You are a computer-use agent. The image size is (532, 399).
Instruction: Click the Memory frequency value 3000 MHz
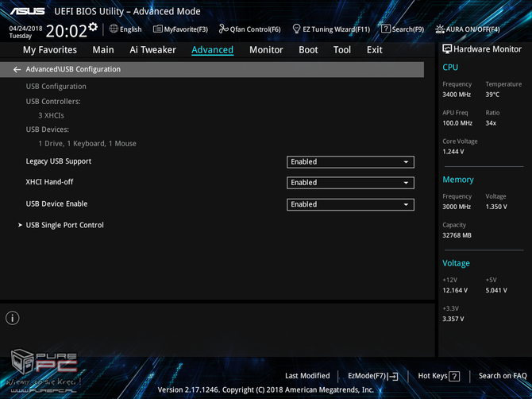pyautogui.click(x=457, y=207)
